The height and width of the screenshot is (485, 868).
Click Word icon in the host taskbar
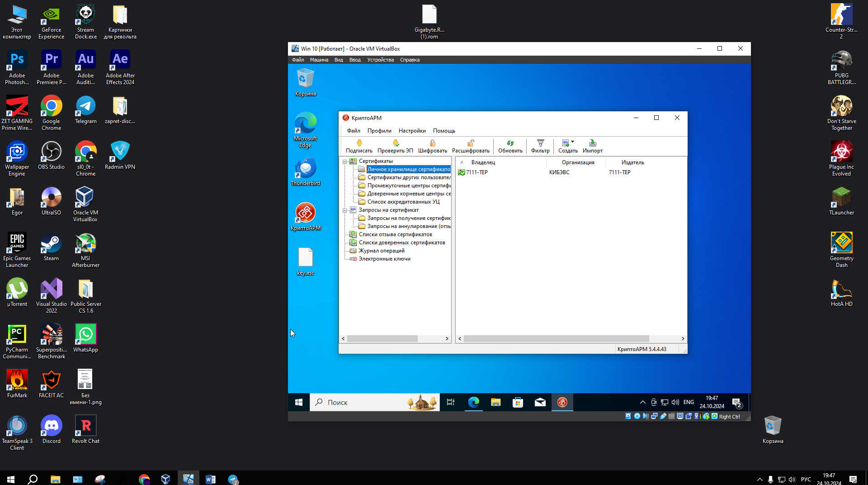(210, 479)
